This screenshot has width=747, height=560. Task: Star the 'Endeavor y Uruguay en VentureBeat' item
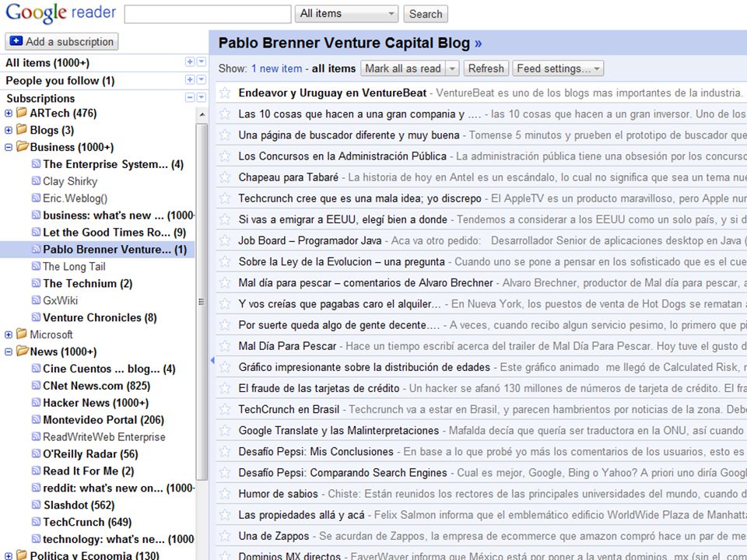(x=225, y=93)
